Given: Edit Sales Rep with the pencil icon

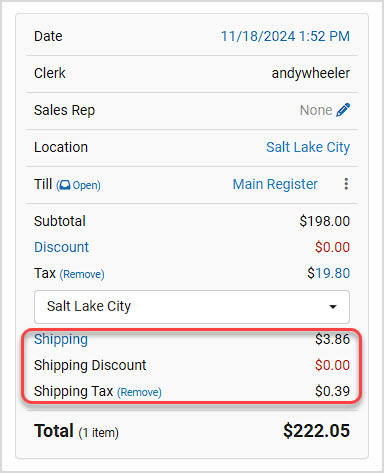Looking at the screenshot, I should click(x=343, y=110).
